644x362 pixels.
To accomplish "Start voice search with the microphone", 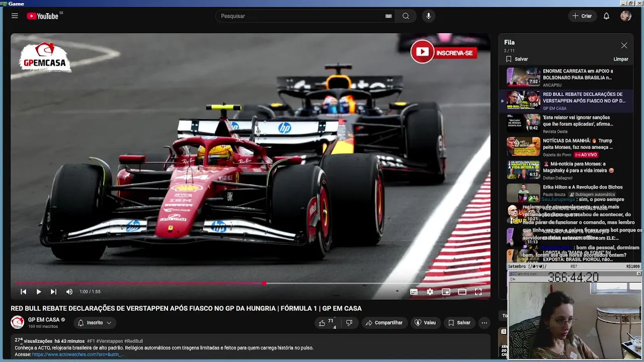I will (429, 16).
